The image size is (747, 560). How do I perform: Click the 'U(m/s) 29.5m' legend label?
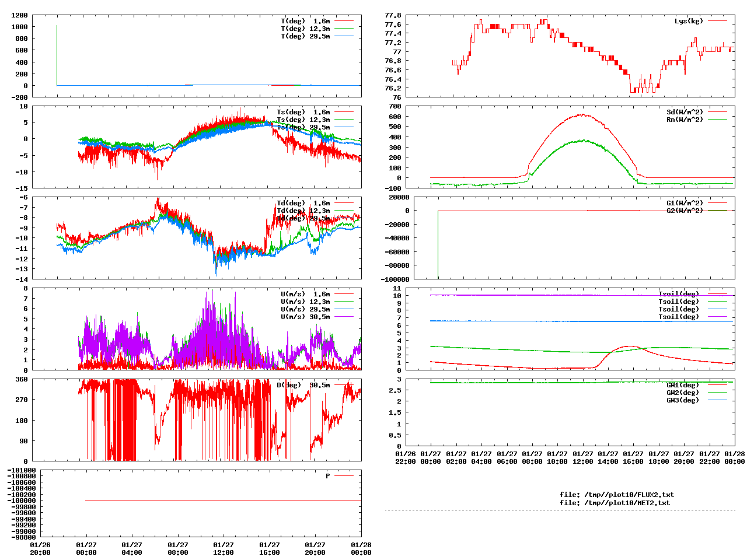pos(305,309)
